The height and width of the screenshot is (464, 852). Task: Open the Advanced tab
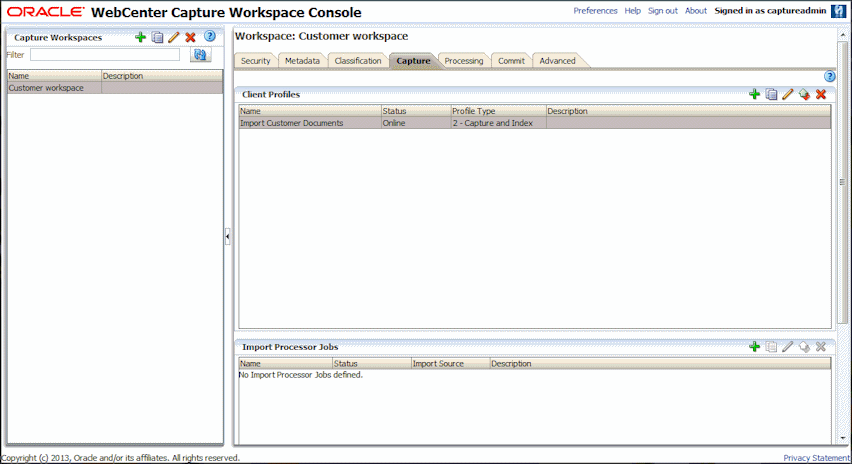pos(557,61)
